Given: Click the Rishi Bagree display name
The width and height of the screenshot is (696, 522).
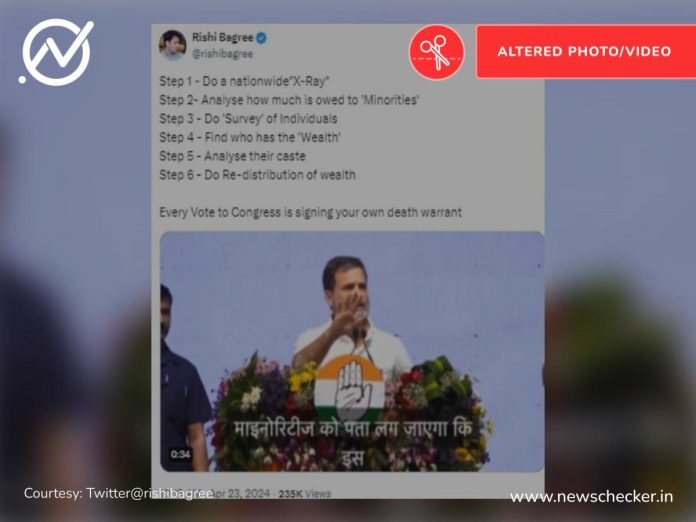Looking at the screenshot, I should click(222, 38).
